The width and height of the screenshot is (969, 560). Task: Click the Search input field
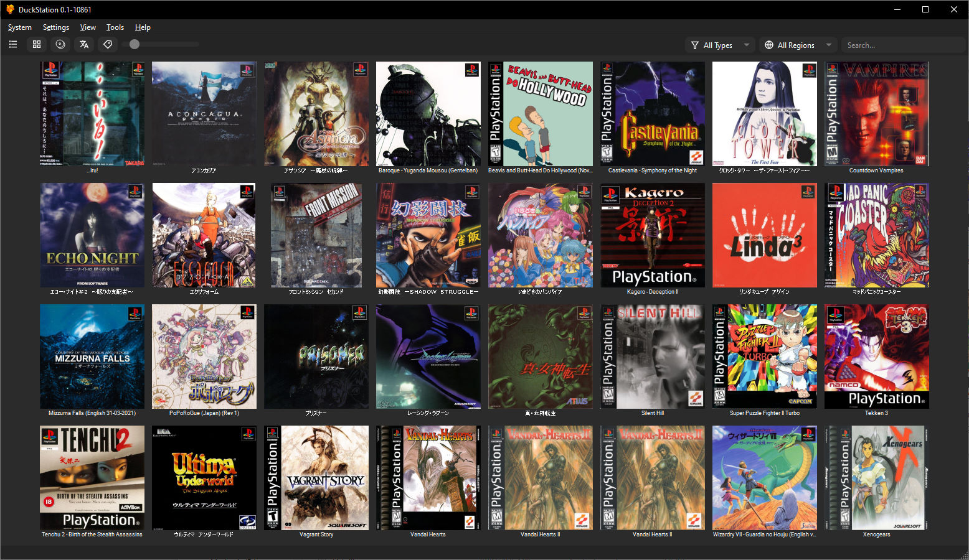903,45
